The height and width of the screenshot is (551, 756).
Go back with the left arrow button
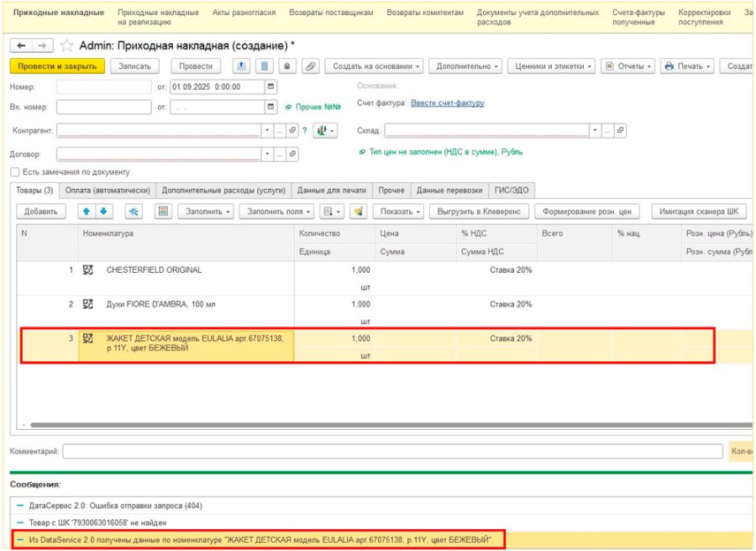21,46
